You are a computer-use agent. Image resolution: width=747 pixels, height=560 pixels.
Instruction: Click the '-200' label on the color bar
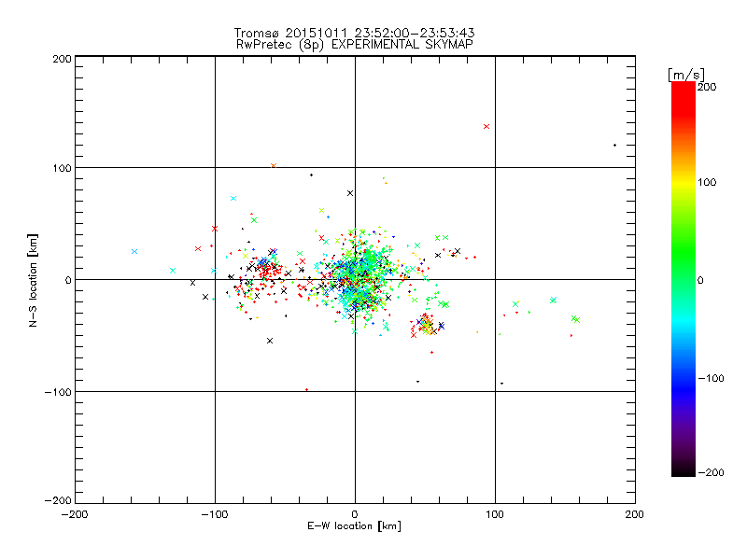(711, 473)
